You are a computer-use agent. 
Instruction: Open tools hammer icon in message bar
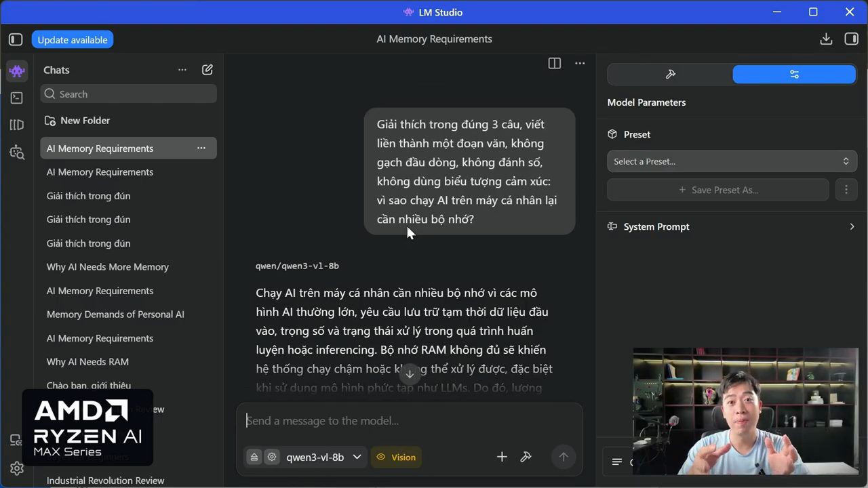pyautogui.click(x=526, y=457)
